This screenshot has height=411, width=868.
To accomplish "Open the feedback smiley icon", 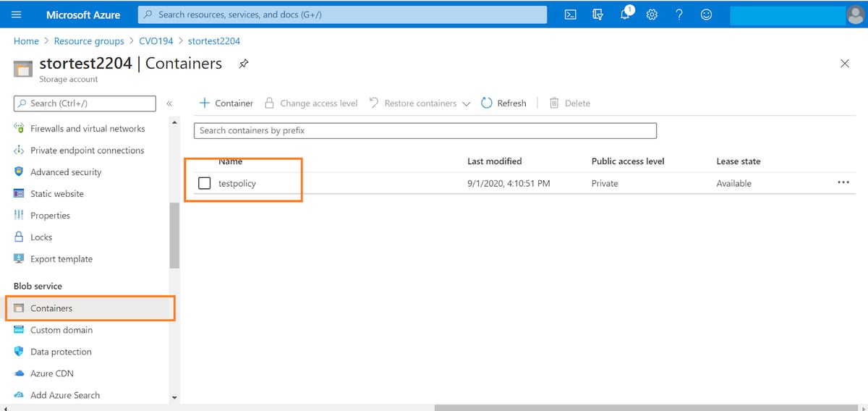I will pyautogui.click(x=706, y=14).
